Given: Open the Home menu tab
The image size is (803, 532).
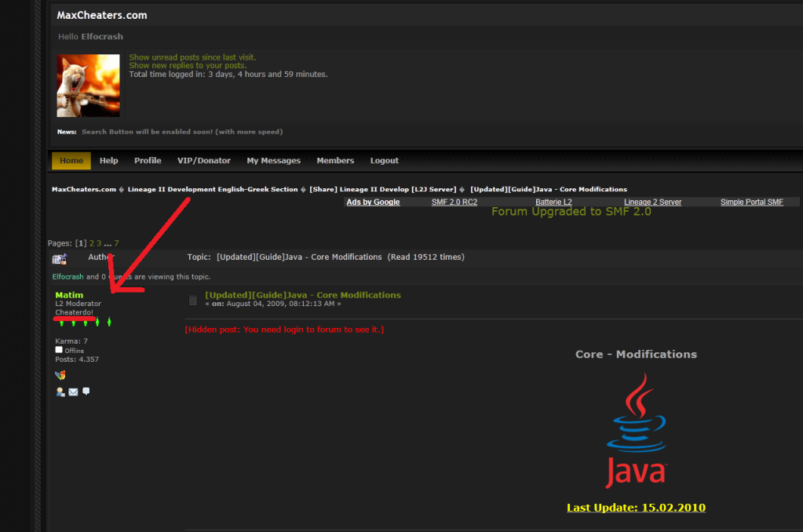Looking at the screenshot, I should (x=71, y=161).
